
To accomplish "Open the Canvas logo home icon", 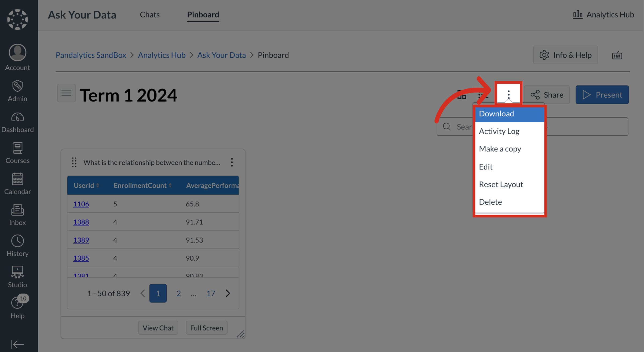I will (17, 20).
